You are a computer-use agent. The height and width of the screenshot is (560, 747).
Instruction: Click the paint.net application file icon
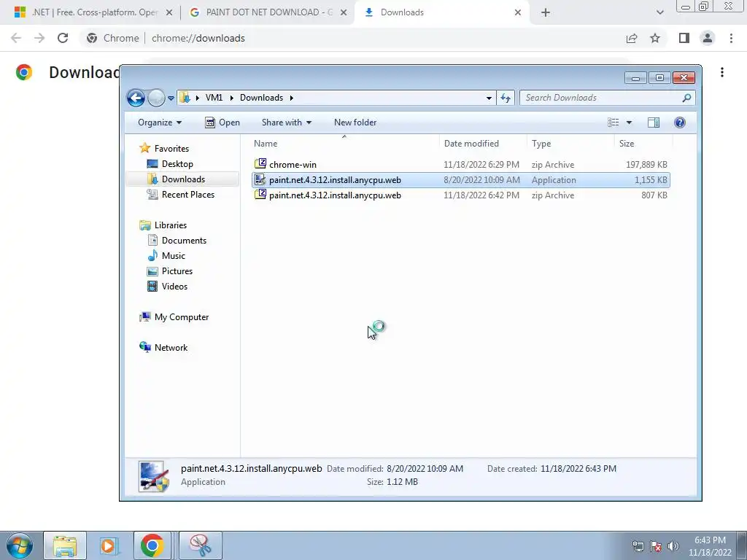tap(260, 179)
